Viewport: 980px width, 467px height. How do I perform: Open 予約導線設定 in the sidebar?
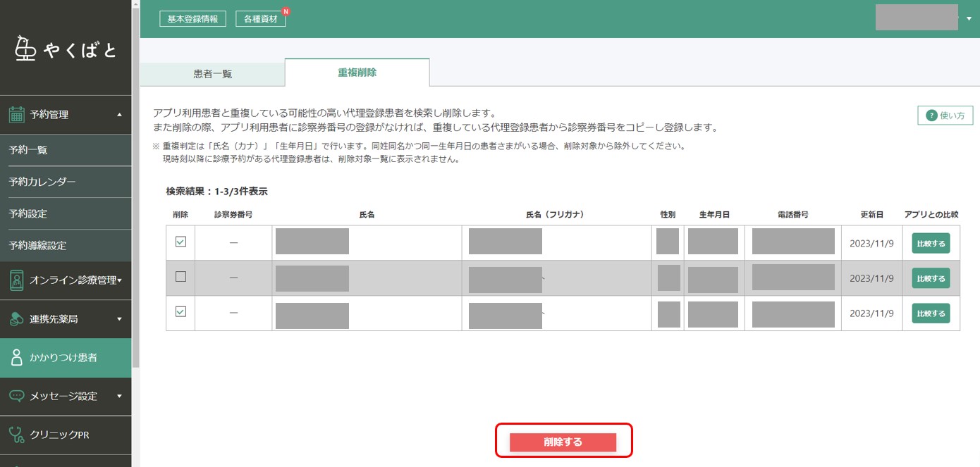click(x=66, y=245)
